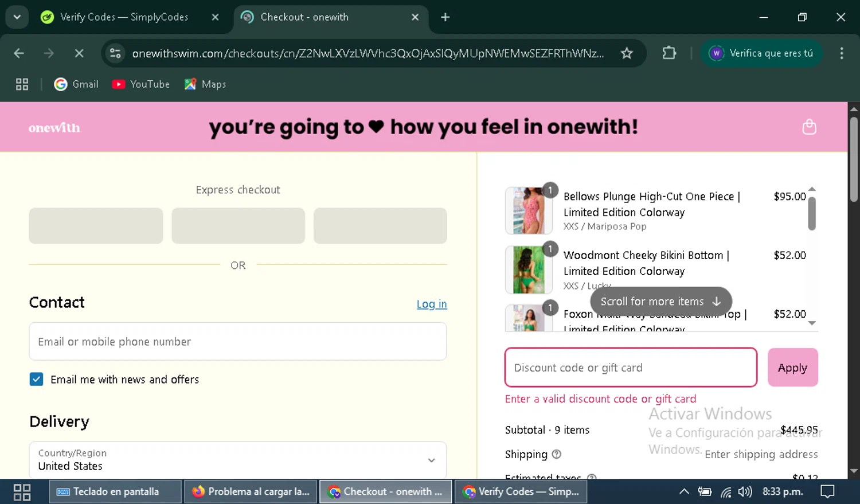The height and width of the screenshot is (504, 860).
Task: Open the Extensions puzzle icon
Action: pyautogui.click(x=669, y=53)
